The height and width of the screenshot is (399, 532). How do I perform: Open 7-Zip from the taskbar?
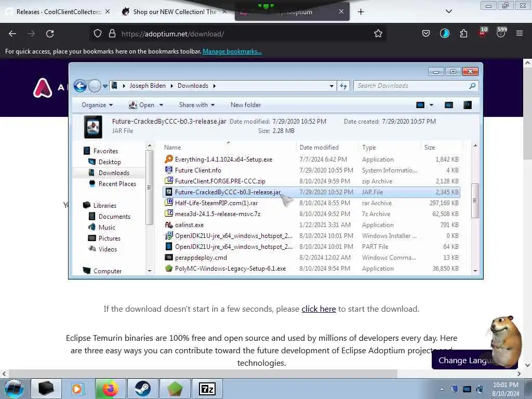[207, 389]
